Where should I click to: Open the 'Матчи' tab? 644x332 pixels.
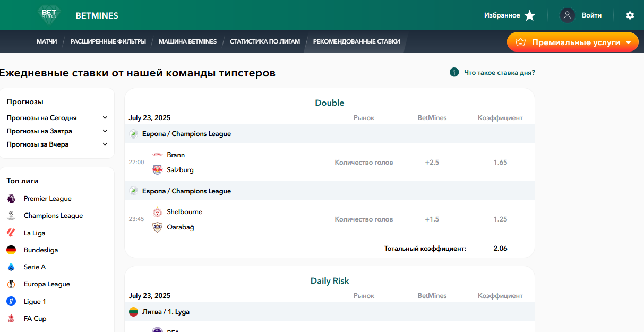47,41
